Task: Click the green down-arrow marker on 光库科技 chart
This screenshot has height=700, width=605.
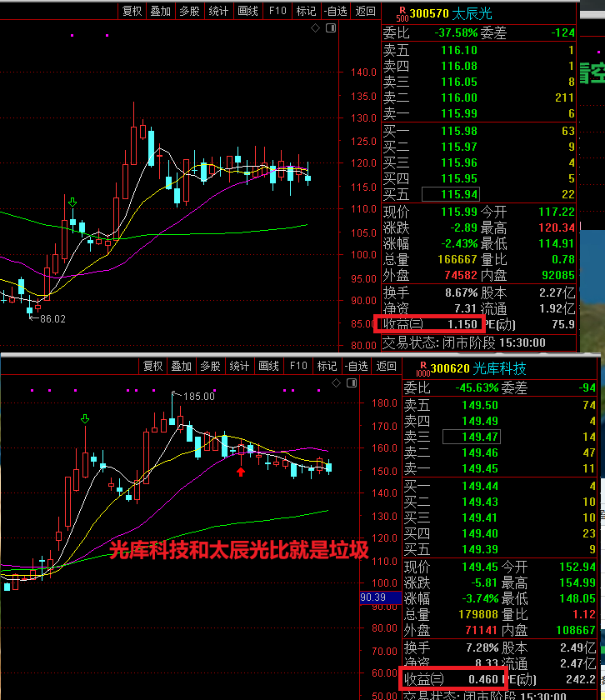Action: coord(85,418)
